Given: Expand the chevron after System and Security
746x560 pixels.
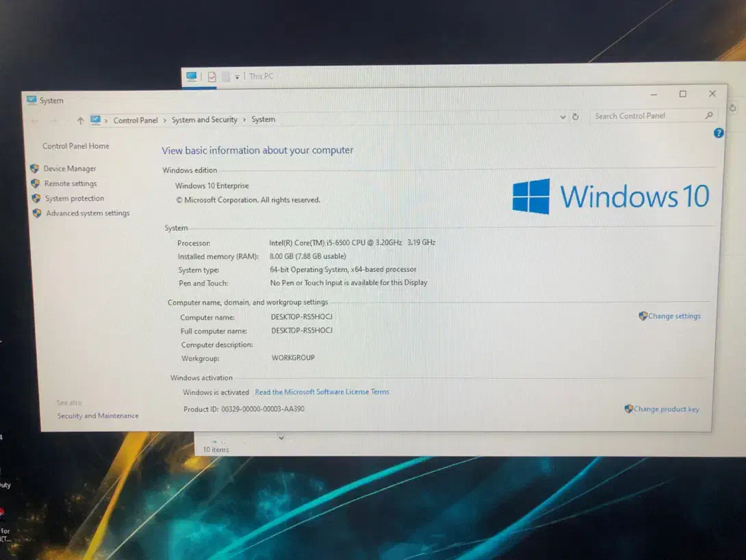Looking at the screenshot, I should click(x=244, y=119).
